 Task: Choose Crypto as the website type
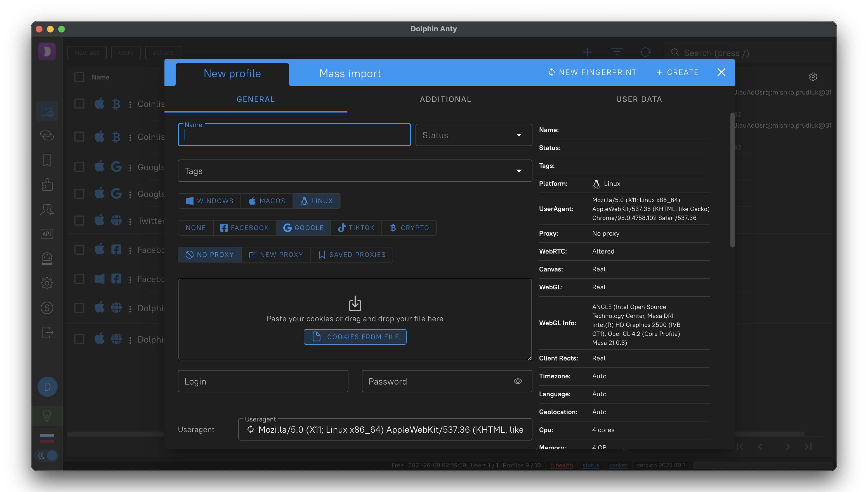(x=409, y=228)
